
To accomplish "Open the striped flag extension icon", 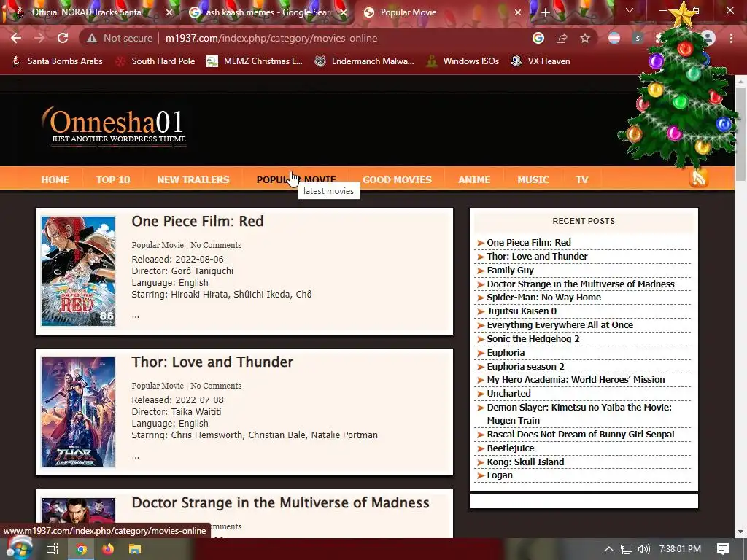I will (614, 38).
